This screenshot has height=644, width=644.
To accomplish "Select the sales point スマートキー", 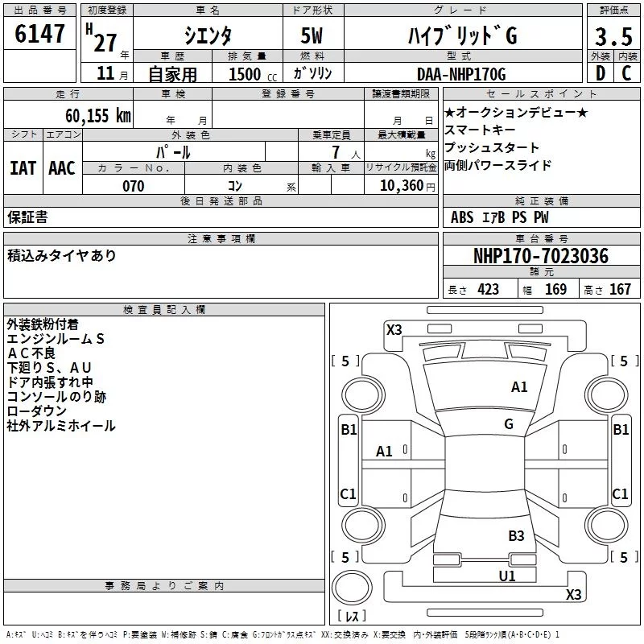I will point(480,130).
